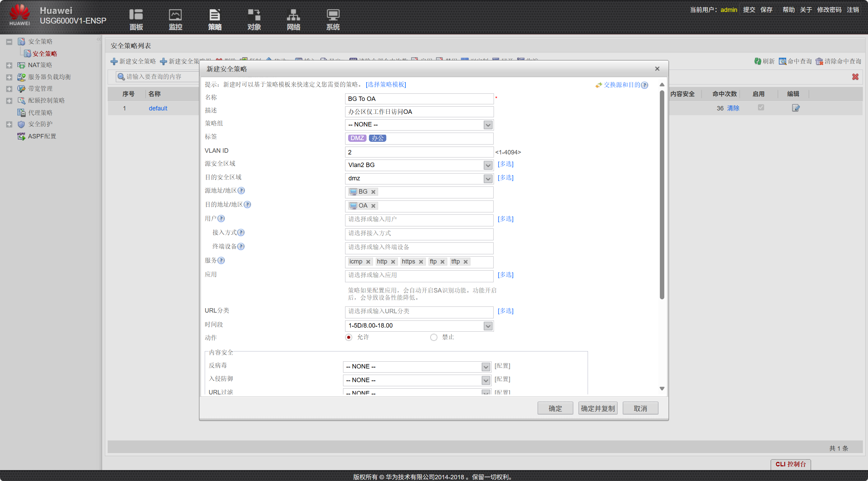This screenshot has height=481, width=868.
Task: Click the 命中查询 hit query icon
Action: [x=782, y=61]
